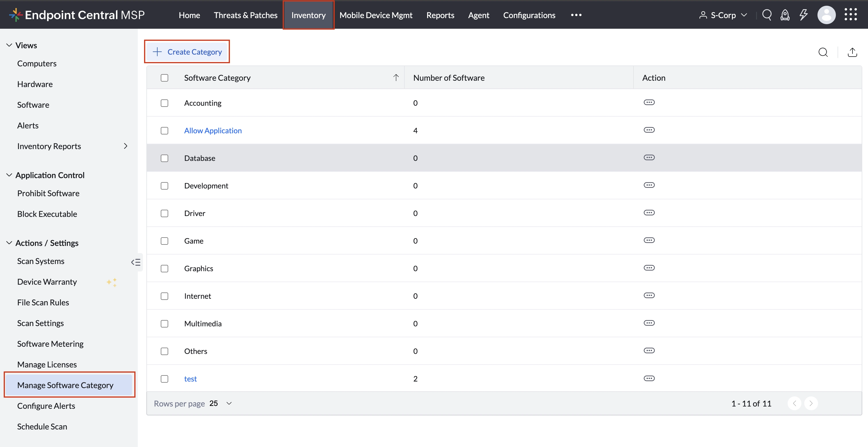Expand Inventory Reports submenu arrow

pyautogui.click(x=126, y=146)
